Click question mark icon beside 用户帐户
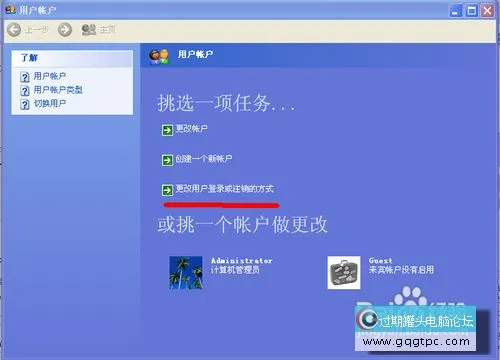Screen dimensions: 500x360 pyautogui.click(x=25, y=77)
